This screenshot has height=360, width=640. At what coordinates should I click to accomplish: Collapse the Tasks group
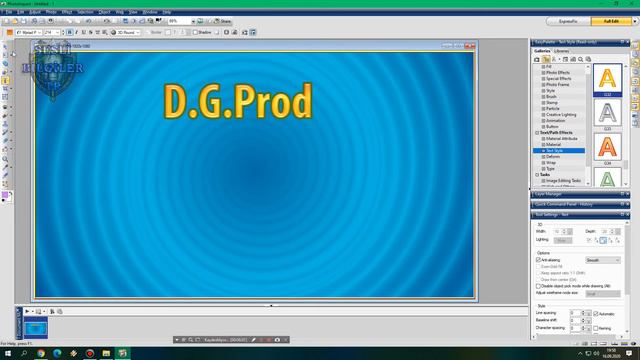click(537, 175)
